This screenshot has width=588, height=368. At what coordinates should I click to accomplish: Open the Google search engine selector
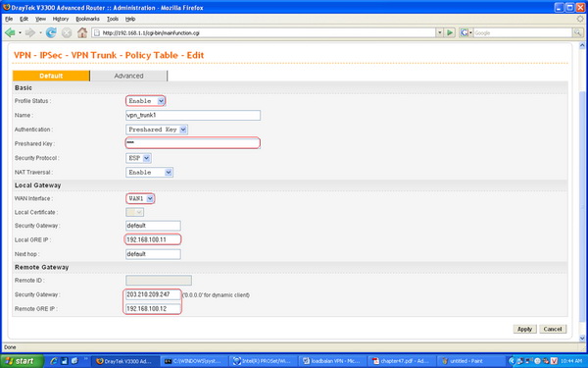(x=466, y=33)
